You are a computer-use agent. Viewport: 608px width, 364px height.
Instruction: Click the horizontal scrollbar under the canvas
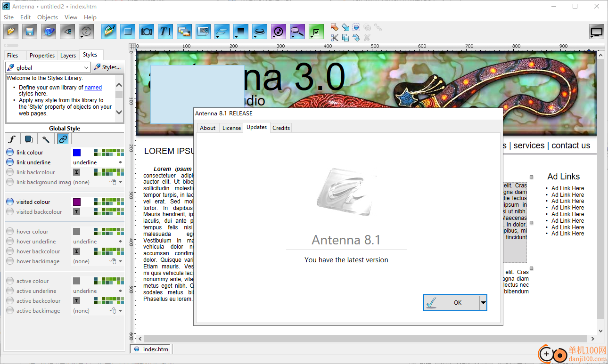pos(365,339)
